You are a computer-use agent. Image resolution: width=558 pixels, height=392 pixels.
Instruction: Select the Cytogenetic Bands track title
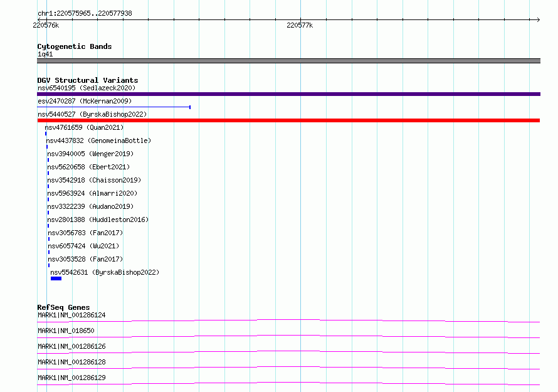tap(75, 46)
